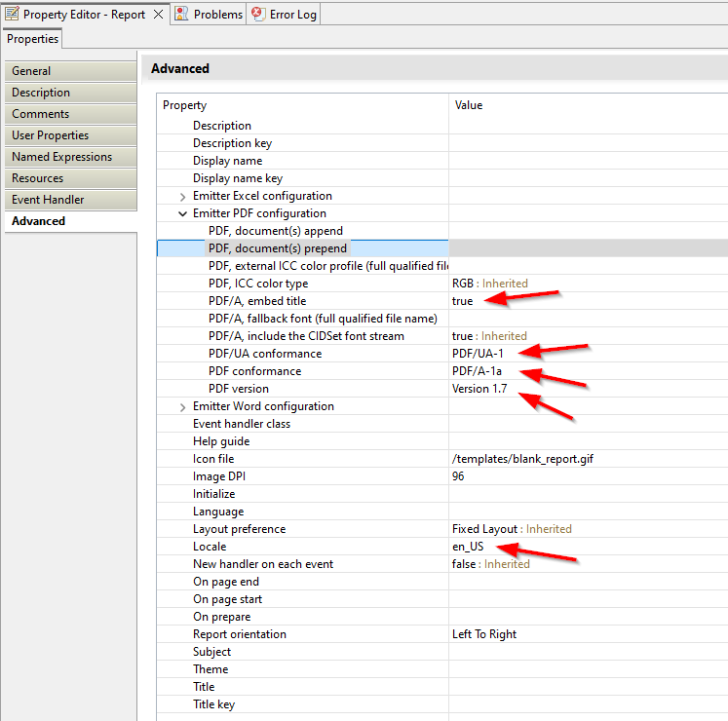
Task: Select the Report orientation property
Action: pos(240,634)
